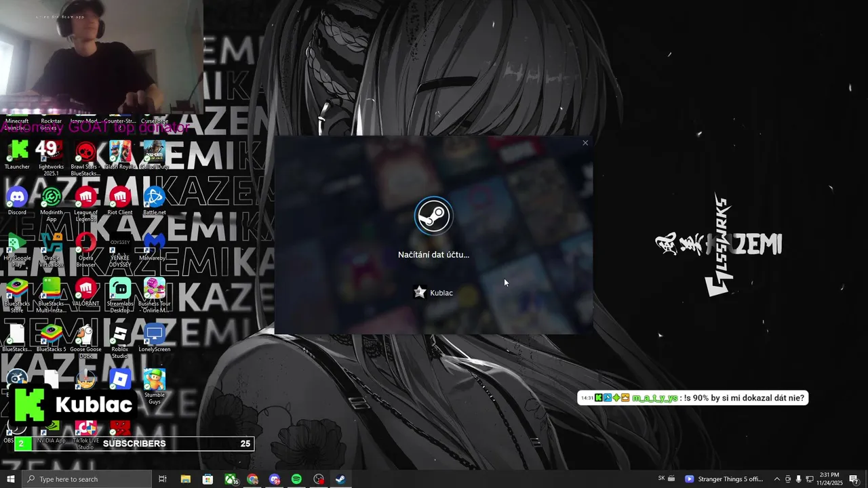The image size is (868, 488).
Task: Open the Stranger Things 5 taskbar widget
Action: tap(724, 479)
